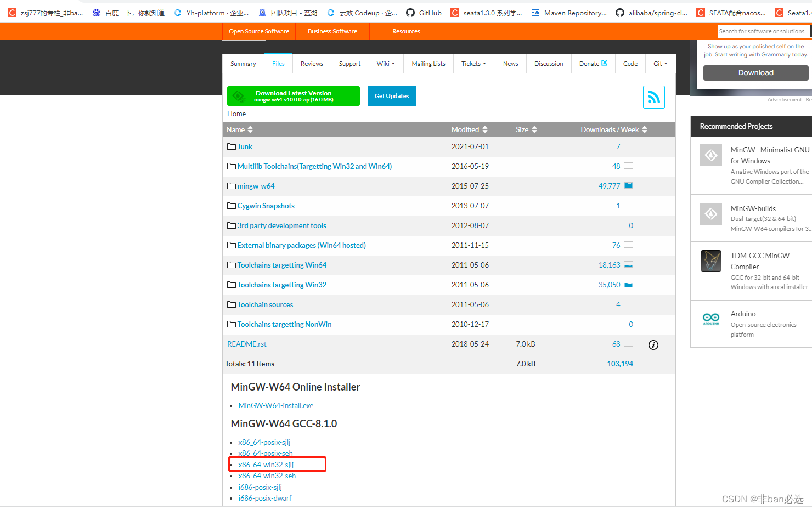This screenshot has height=509, width=812.
Task: Click the Toolchain sources folder icon
Action: 232,304
